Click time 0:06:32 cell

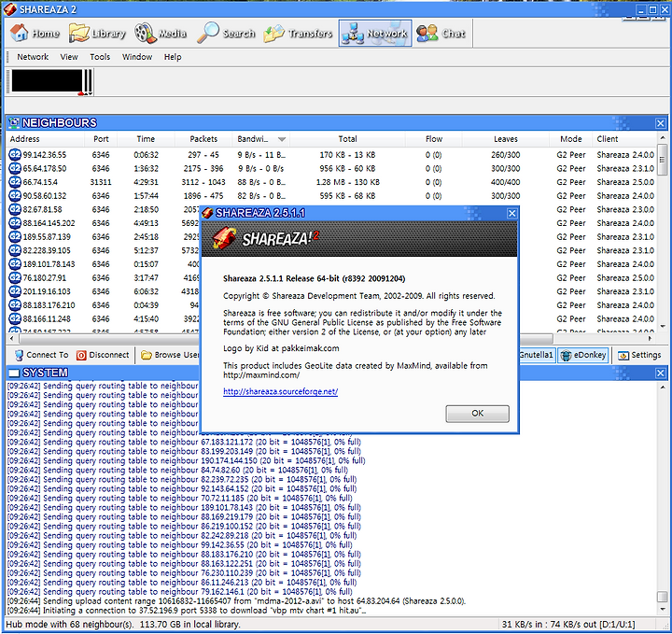[146, 155]
